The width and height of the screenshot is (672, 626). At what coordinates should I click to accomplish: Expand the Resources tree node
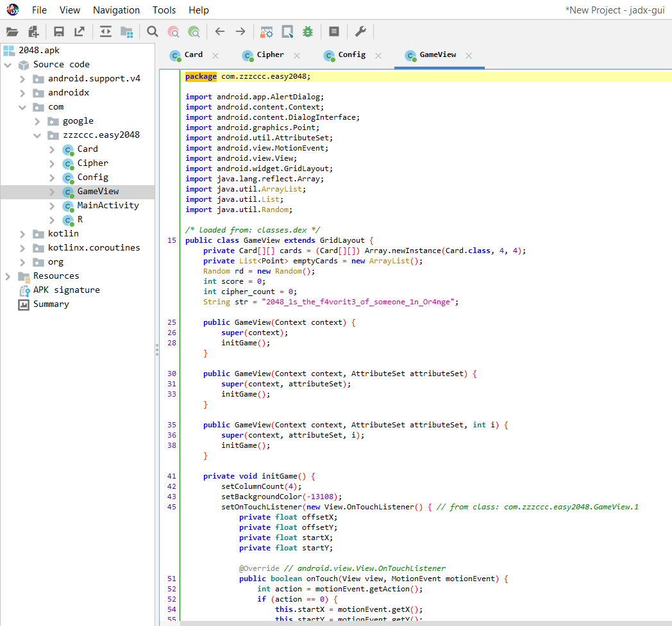pyautogui.click(x=8, y=276)
